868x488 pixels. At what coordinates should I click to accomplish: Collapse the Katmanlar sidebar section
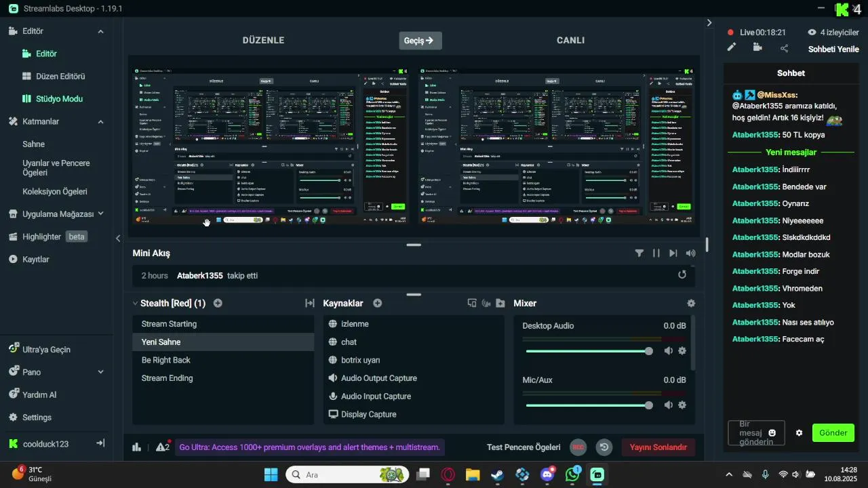click(100, 121)
